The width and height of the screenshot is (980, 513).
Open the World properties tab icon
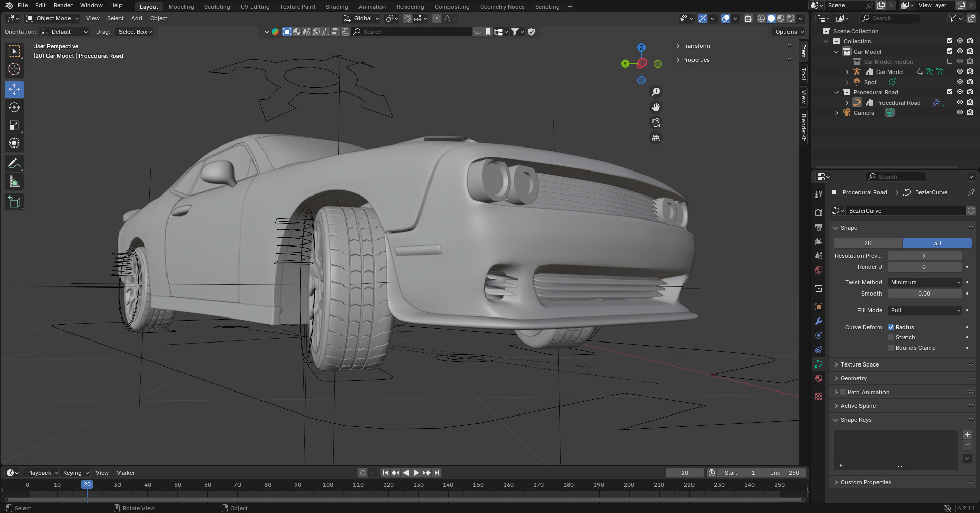click(x=819, y=270)
